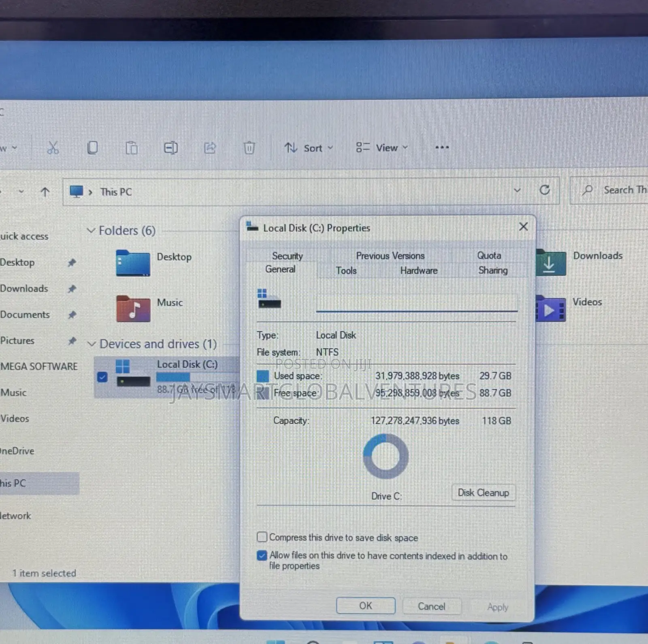Image resolution: width=648 pixels, height=644 pixels.
Task: Select Pictures in navigation sidebar
Action: tap(17, 341)
